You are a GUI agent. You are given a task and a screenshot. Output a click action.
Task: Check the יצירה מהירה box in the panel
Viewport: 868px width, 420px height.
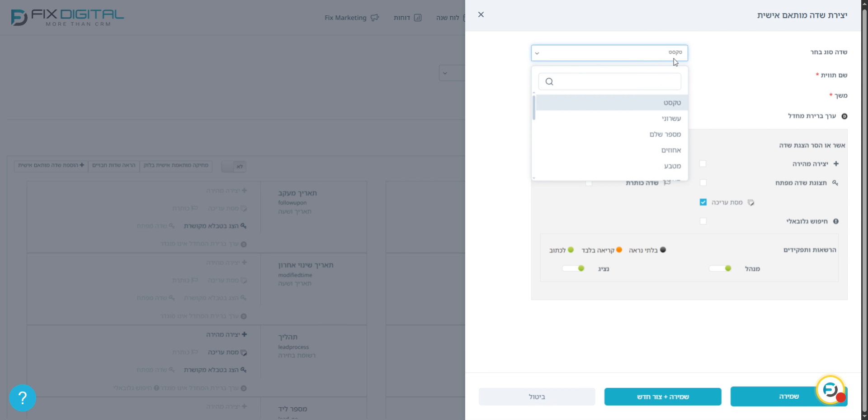click(703, 164)
